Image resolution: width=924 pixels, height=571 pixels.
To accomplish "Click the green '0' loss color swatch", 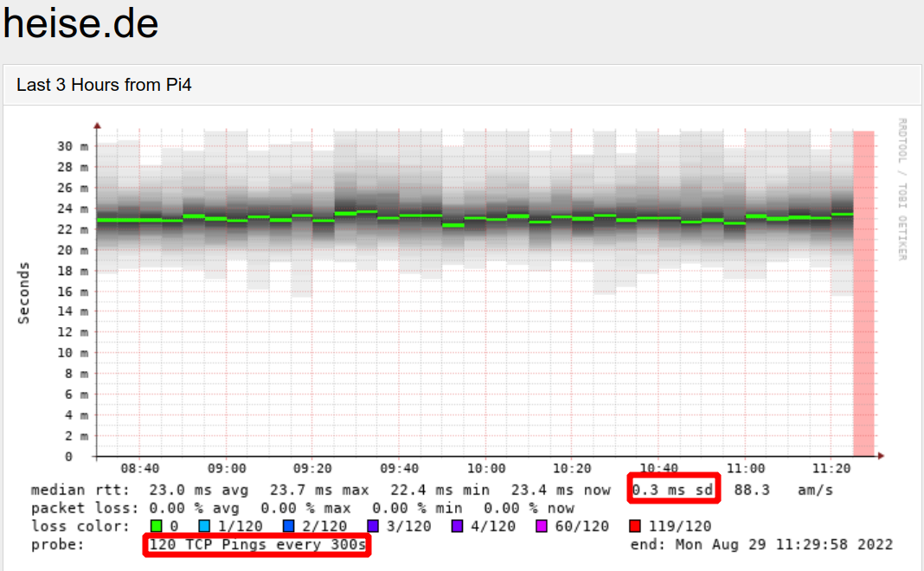I will [x=156, y=526].
